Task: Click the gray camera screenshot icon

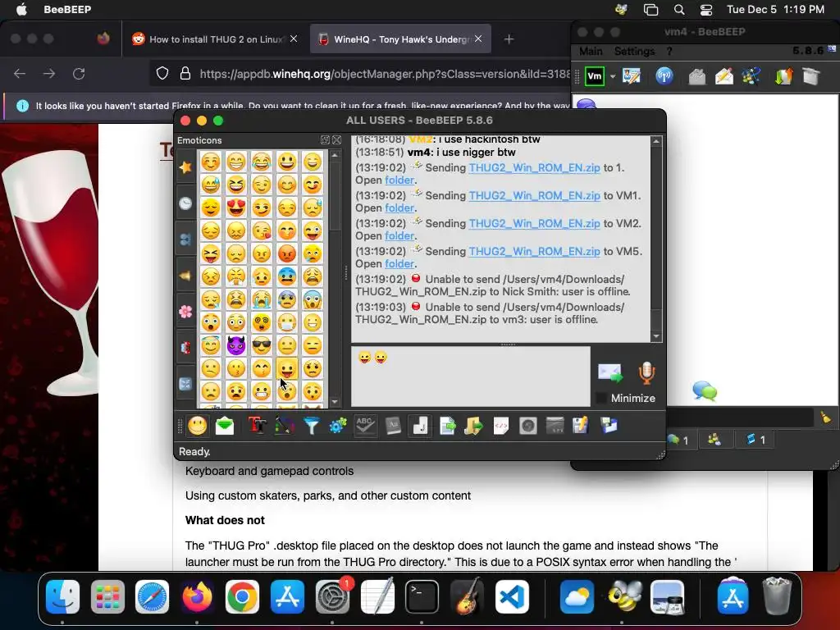Action: (x=527, y=426)
